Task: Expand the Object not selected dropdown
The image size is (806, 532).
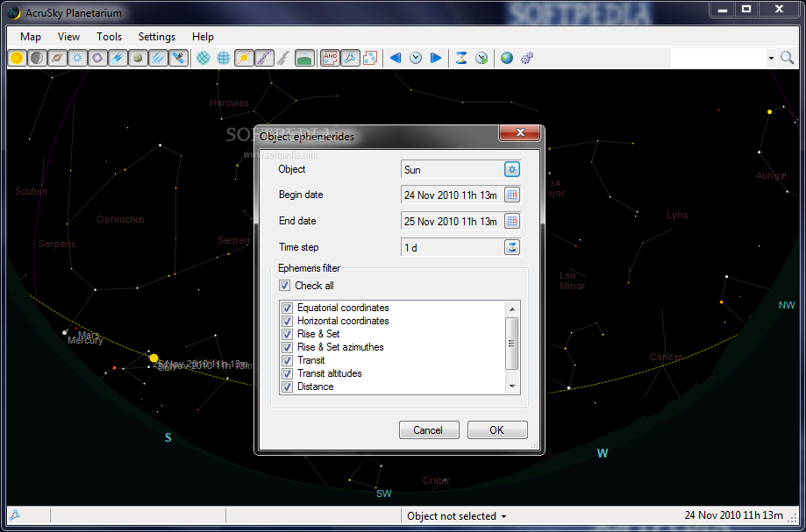Action: 503,516
